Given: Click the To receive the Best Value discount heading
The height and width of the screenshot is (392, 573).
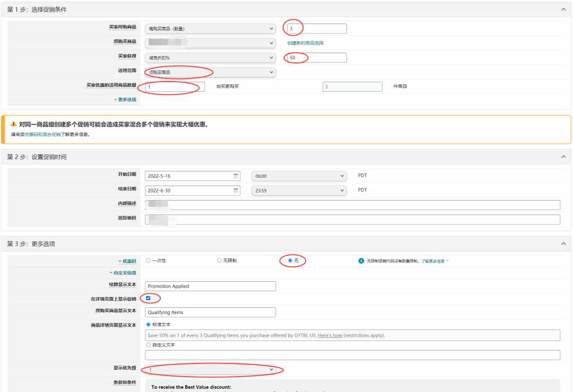Looking at the screenshot, I should pyautogui.click(x=191, y=387).
